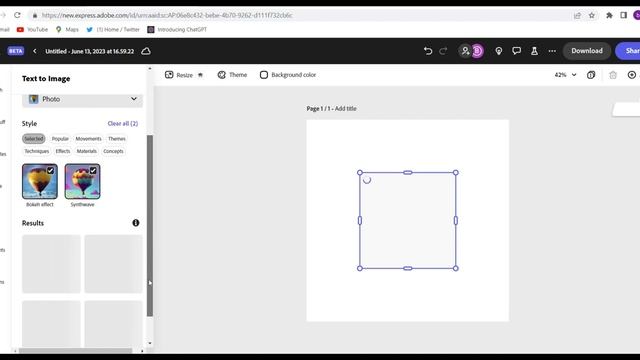Select the Themes style filter
The height and width of the screenshot is (360, 640).
coord(117,139)
